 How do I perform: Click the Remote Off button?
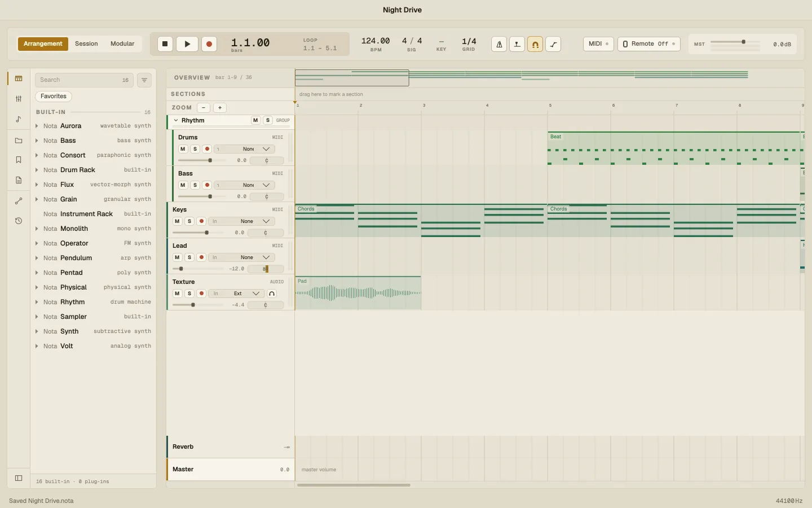(649, 44)
